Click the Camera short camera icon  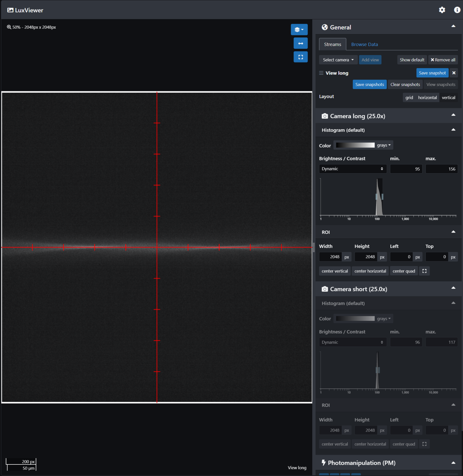point(325,289)
